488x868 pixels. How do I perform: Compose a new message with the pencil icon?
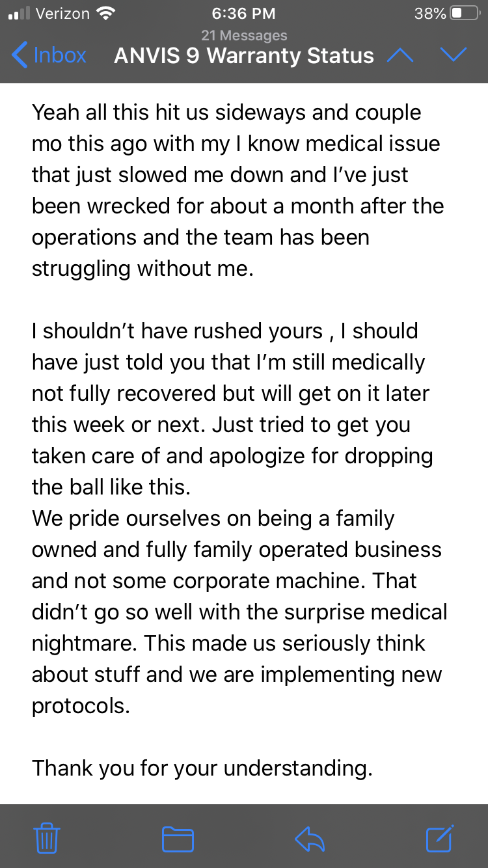440,838
